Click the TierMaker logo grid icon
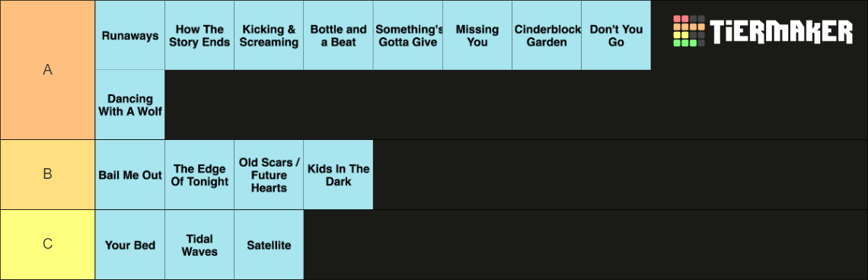 pos(688,31)
